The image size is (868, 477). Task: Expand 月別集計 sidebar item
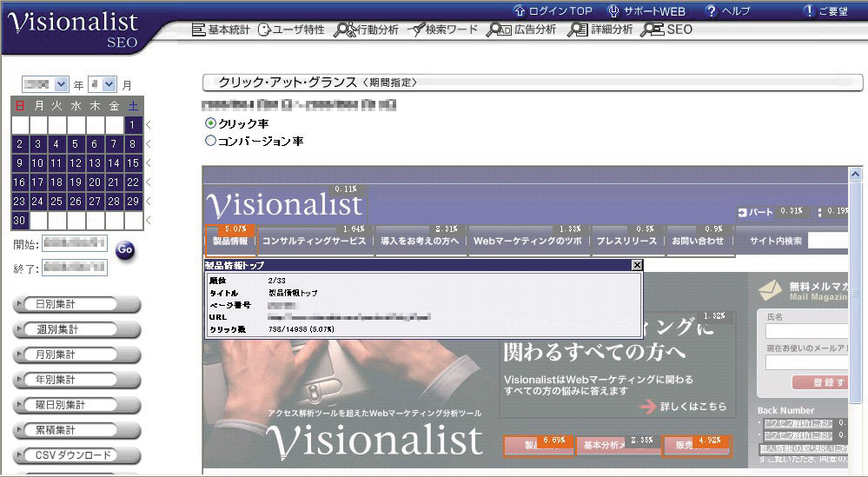(x=76, y=354)
